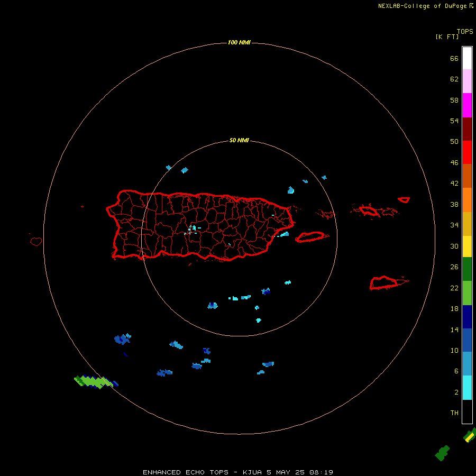Click the bright red legend swatch
The height and width of the screenshot is (476, 476).
click(x=467, y=152)
